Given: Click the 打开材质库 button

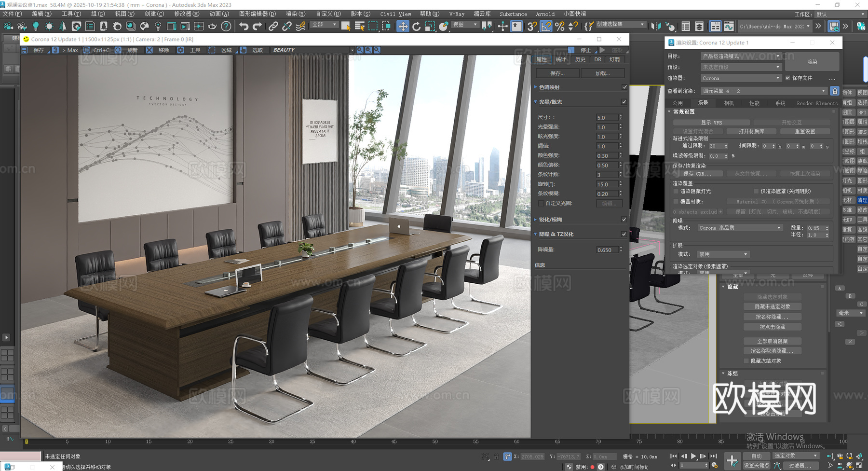Looking at the screenshot, I should coord(752,131).
